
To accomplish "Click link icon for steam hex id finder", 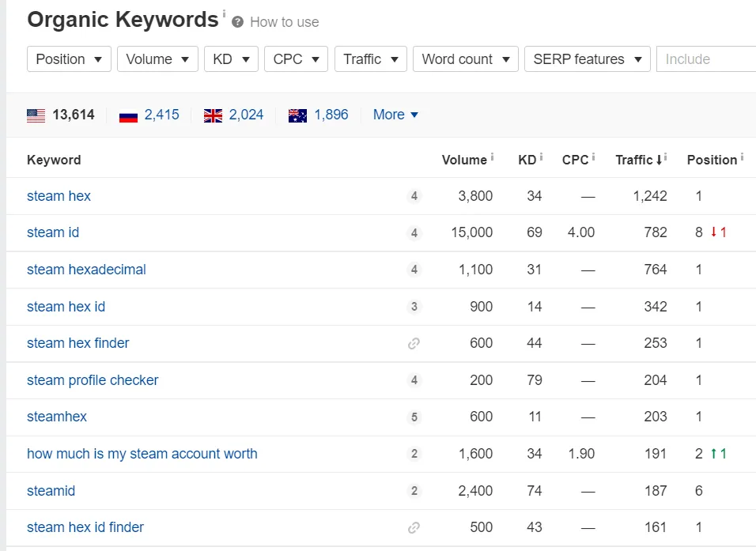I will coord(414,528).
